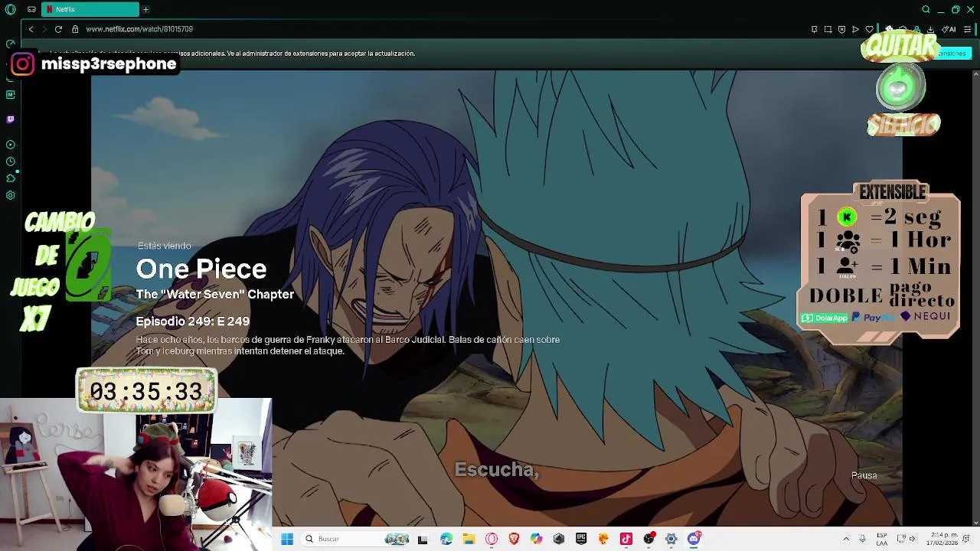980x551 pixels.
Task: Click 'Episodio 249: E 249' text
Action: tap(193, 321)
